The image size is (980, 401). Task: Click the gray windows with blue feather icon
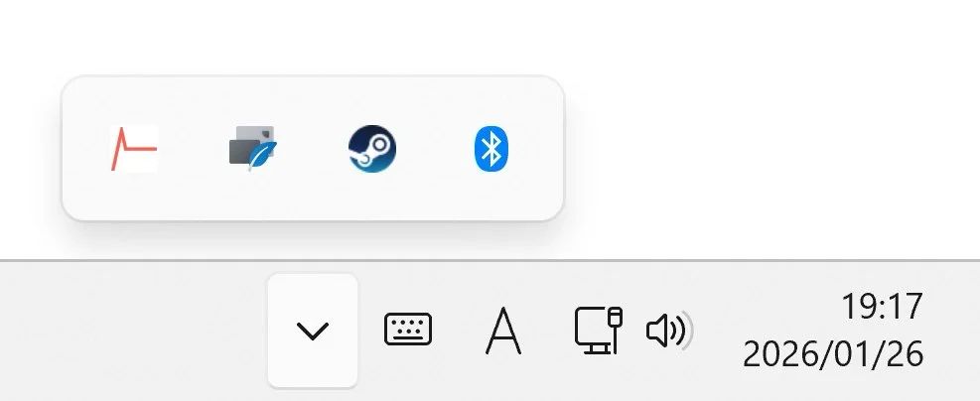click(252, 149)
